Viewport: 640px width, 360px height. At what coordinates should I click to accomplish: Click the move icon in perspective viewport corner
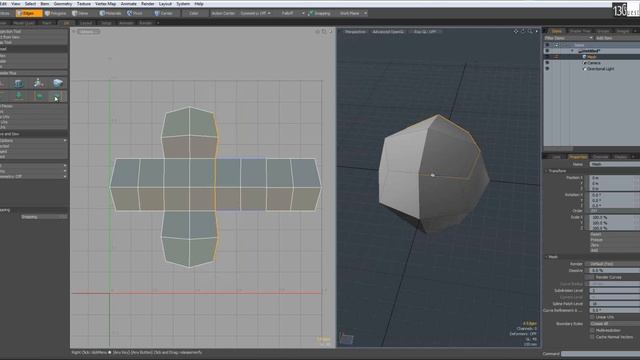516,31
